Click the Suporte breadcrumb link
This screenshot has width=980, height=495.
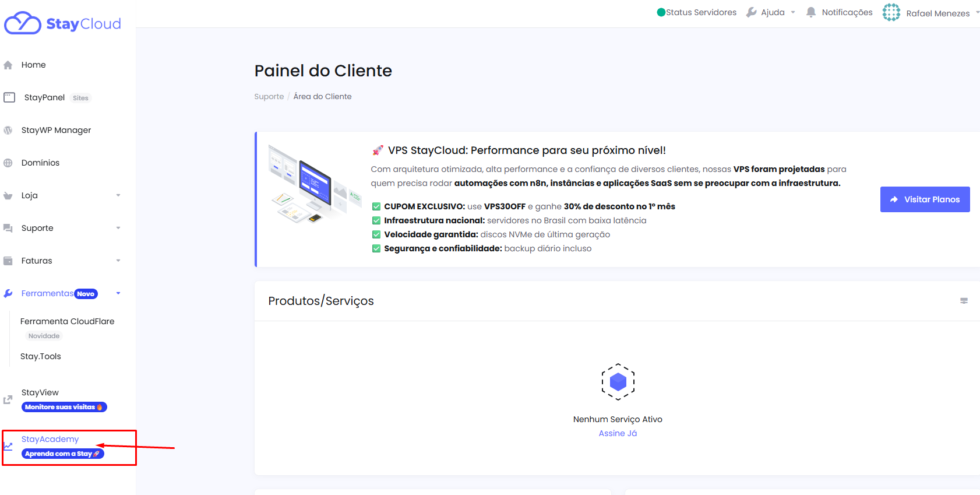(269, 97)
